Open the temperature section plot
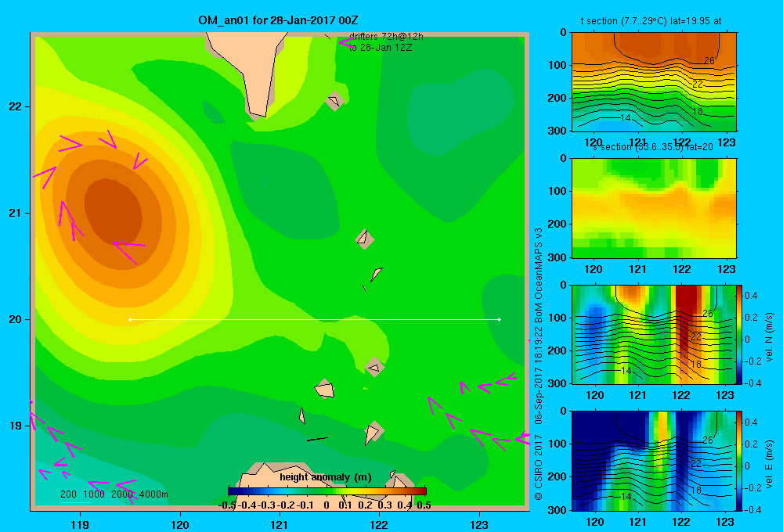 point(654,82)
